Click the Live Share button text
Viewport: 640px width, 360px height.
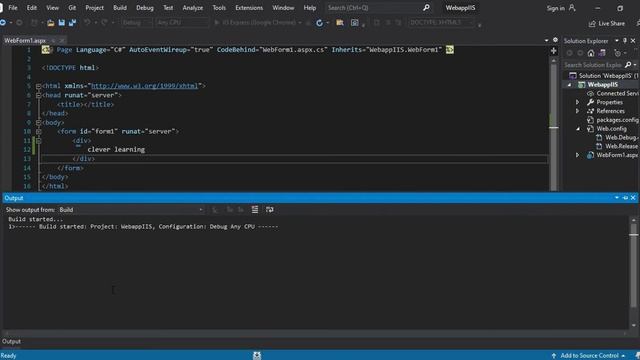coord(611,24)
